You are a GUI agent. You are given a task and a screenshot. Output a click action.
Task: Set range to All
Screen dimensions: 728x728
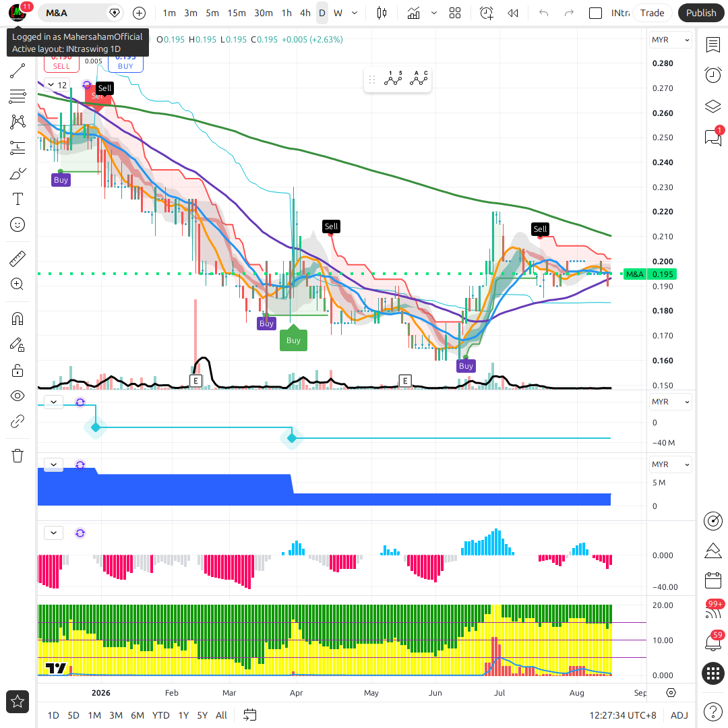222,715
